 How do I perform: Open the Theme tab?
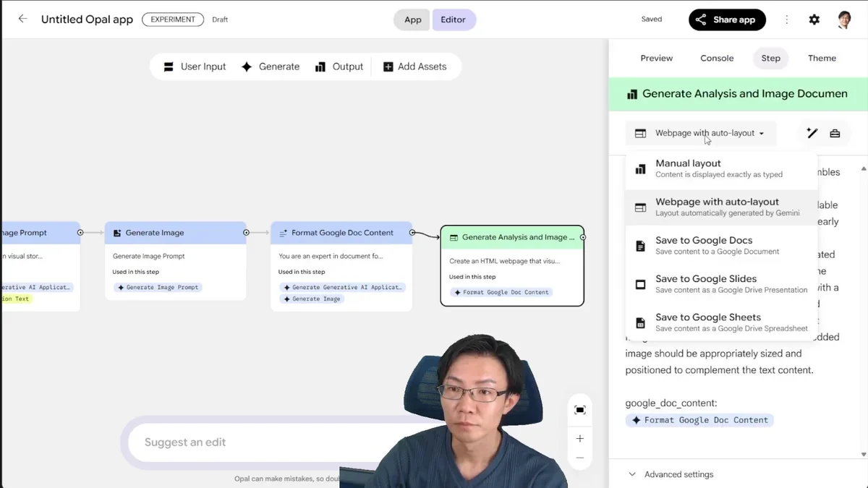(x=822, y=58)
